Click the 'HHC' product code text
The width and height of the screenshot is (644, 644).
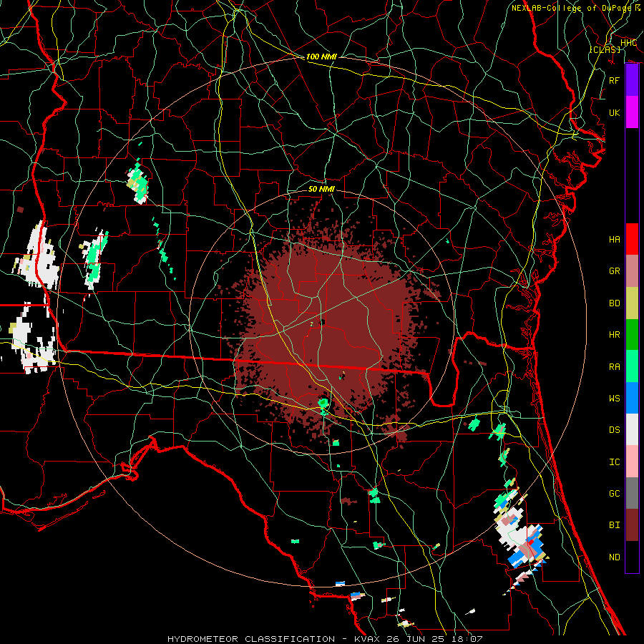pos(628,43)
